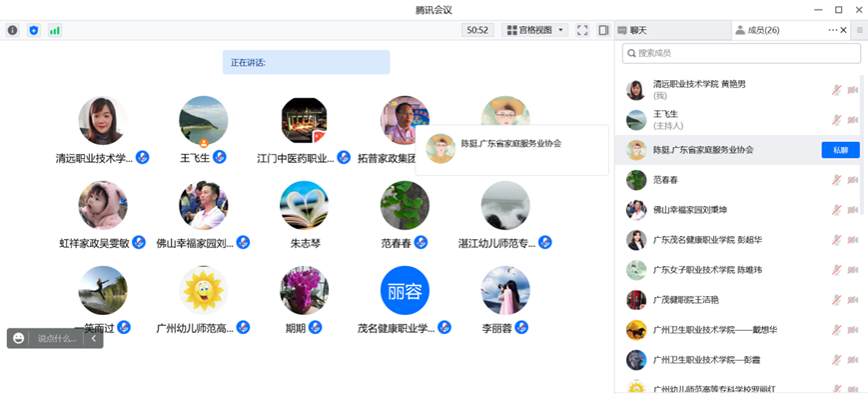Screen dimensions: 868x394
Task: Toggle microphone icon in 王飞生 member row
Action: coord(836,120)
